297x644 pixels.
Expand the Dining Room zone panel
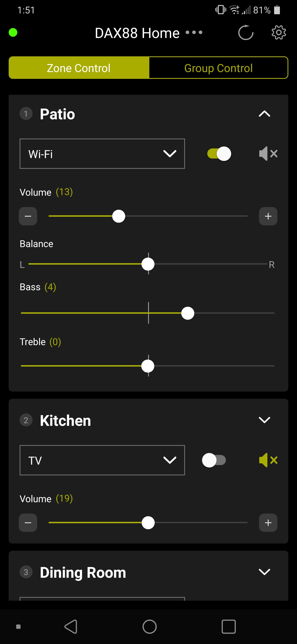pyautogui.click(x=264, y=572)
